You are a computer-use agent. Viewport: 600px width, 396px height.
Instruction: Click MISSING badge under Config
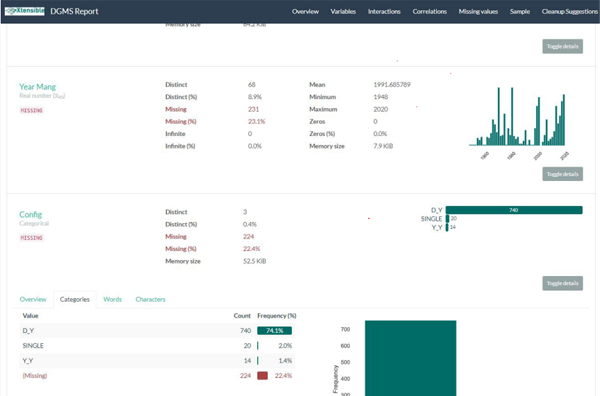(x=31, y=238)
